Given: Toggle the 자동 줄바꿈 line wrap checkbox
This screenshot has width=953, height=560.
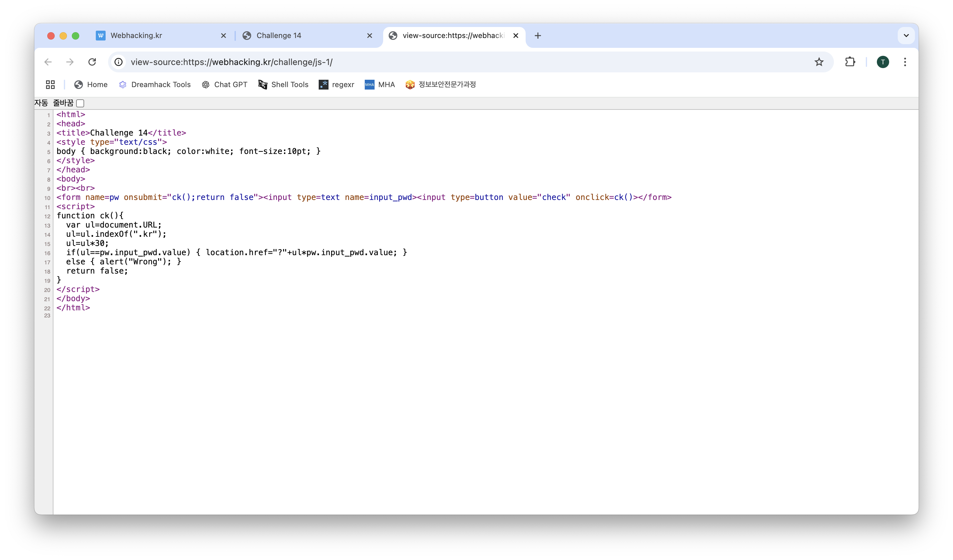Looking at the screenshot, I should pos(80,103).
